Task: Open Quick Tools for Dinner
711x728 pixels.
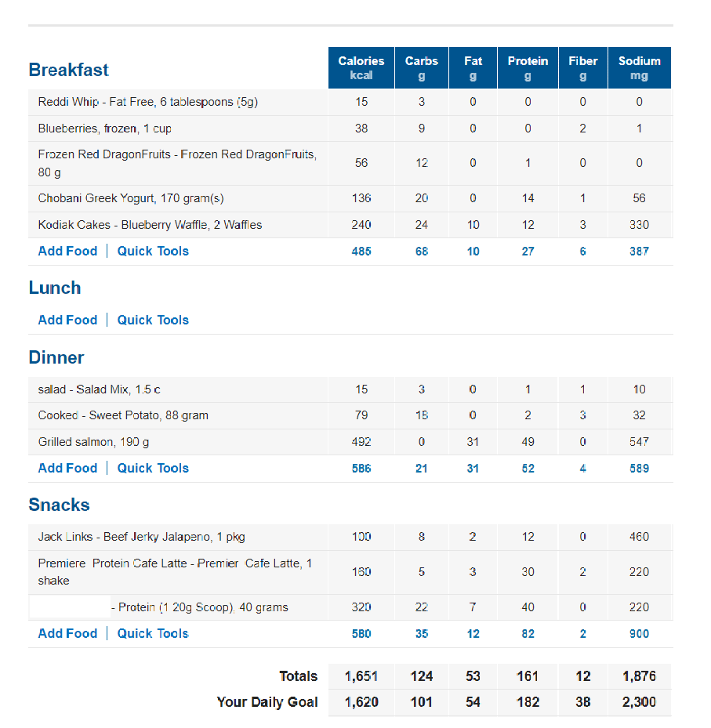Action: click(x=153, y=468)
